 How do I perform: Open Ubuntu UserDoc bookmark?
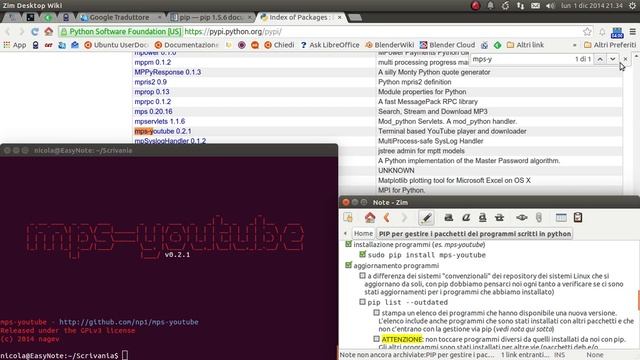(116, 45)
